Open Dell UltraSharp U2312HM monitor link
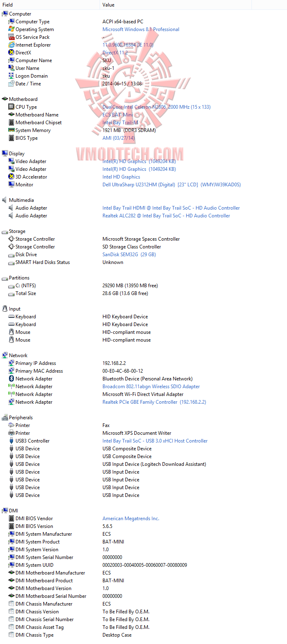This screenshot has height=644, width=287. 171,185
